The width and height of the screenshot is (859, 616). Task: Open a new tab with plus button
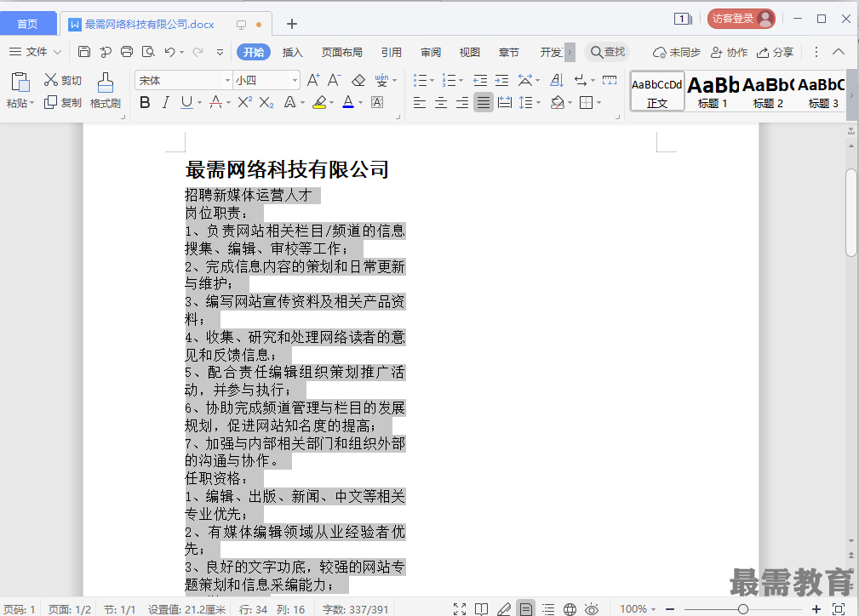click(292, 24)
